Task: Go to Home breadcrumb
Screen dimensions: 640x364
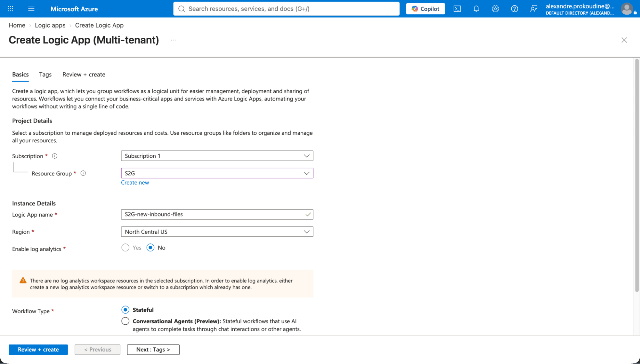Action: (x=17, y=25)
